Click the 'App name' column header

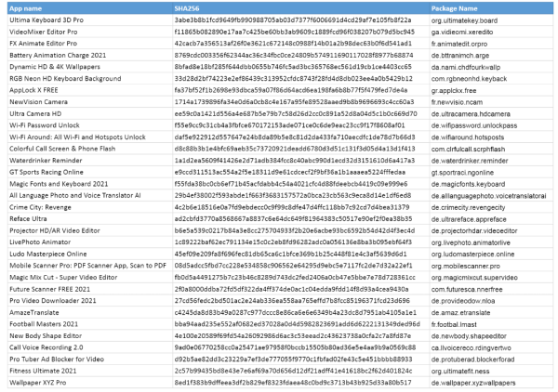pos(89,8)
